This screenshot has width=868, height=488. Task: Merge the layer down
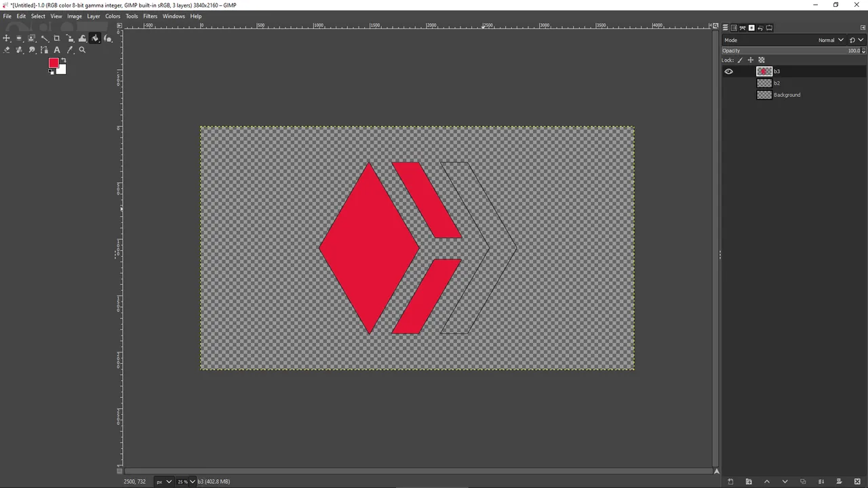821,482
